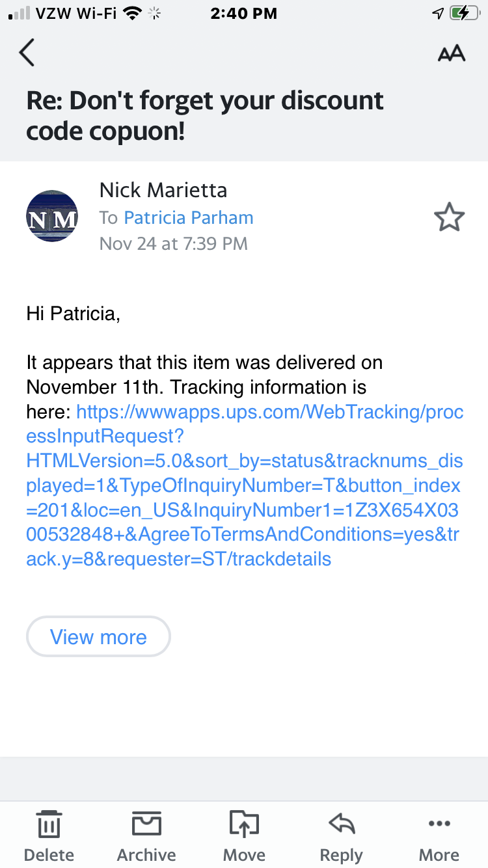The image size is (488, 868).
Task: Reply to the email
Action: [x=341, y=835]
